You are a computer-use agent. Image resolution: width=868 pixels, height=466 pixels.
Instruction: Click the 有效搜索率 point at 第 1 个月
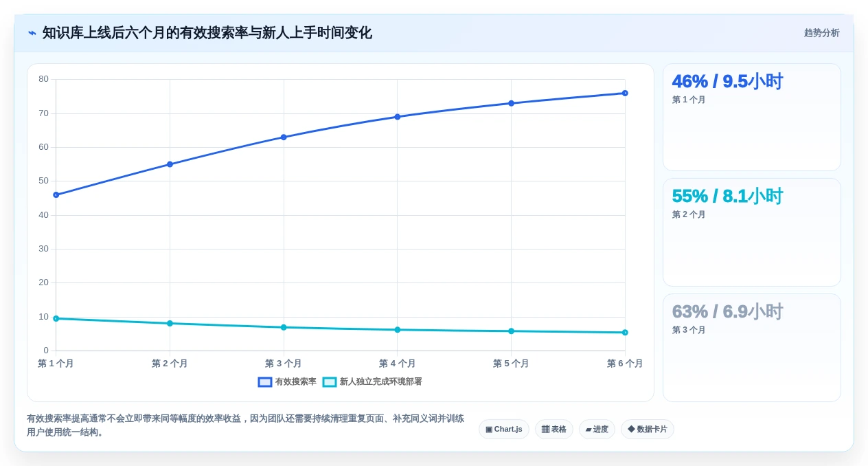[x=56, y=195]
